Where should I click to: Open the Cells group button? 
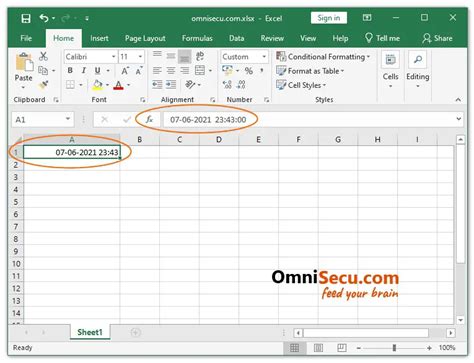click(390, 70)
